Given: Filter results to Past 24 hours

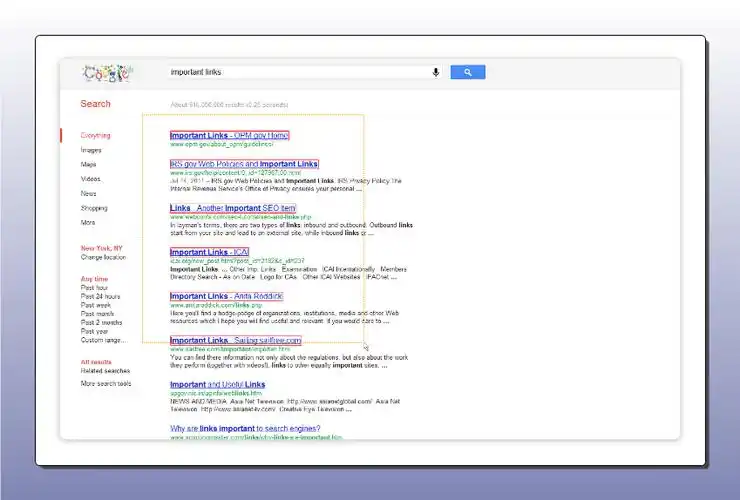Looking at the screenshot, I should (100, 297).
